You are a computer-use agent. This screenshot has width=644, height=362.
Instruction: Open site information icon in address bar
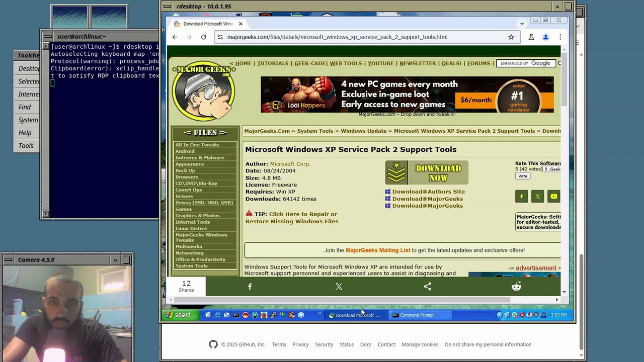[219, 37]
